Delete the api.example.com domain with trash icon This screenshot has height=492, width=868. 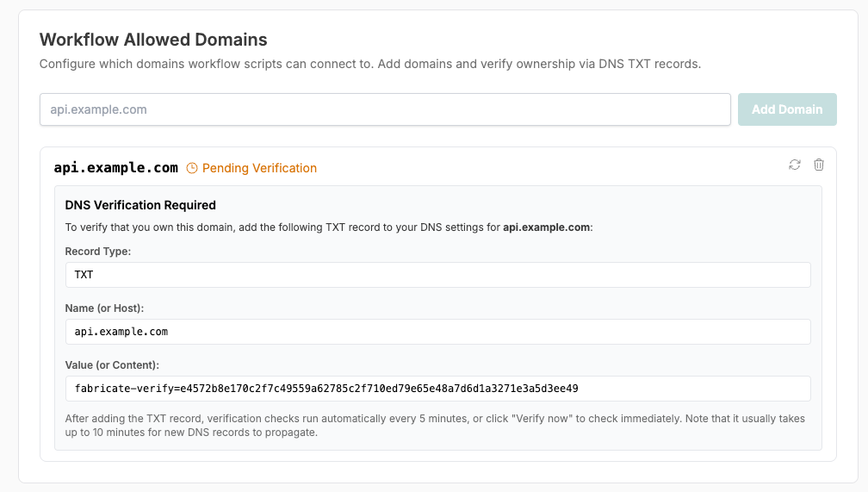point(819,165)
